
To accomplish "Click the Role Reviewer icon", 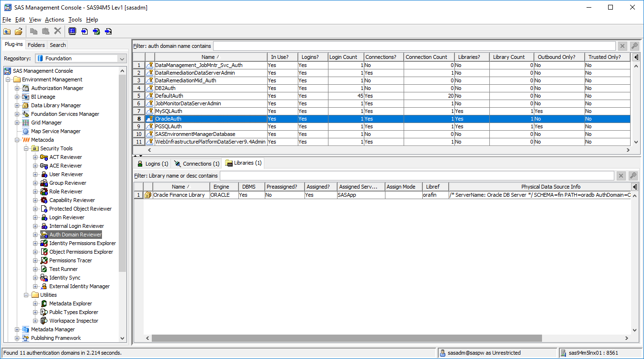I will 44,191.
